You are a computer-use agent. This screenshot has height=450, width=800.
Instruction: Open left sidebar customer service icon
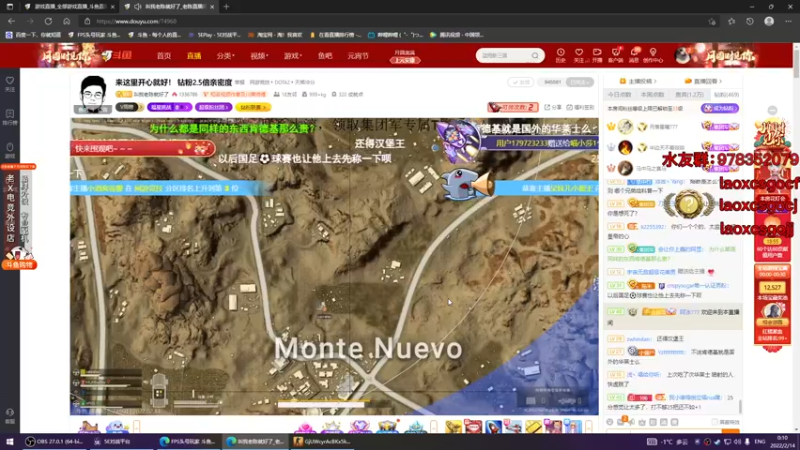point(10,413)
